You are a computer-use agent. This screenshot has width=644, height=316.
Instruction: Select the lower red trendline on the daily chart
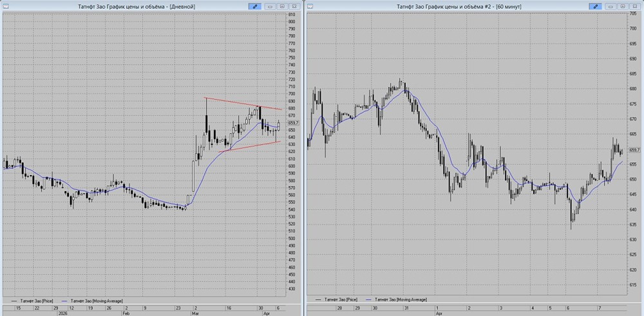[x=249, y=147]
